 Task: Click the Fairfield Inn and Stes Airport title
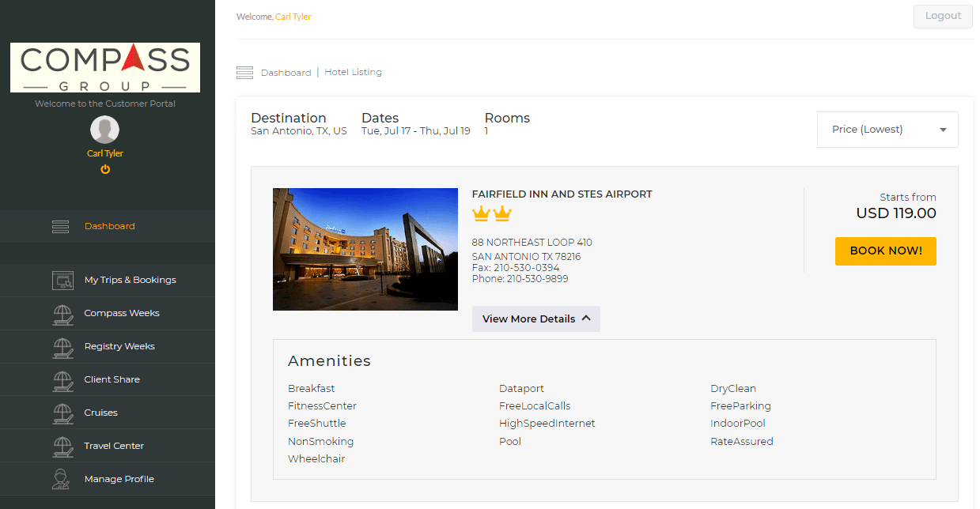[x=562, y=194]
